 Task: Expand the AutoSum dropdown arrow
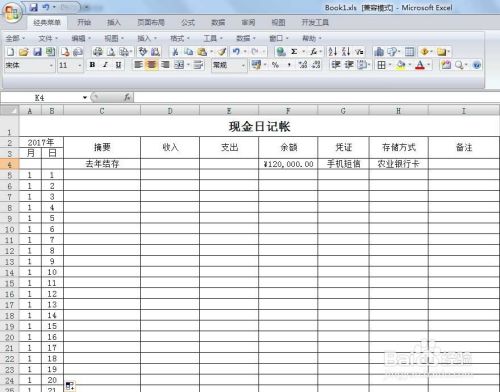(303, 52)
